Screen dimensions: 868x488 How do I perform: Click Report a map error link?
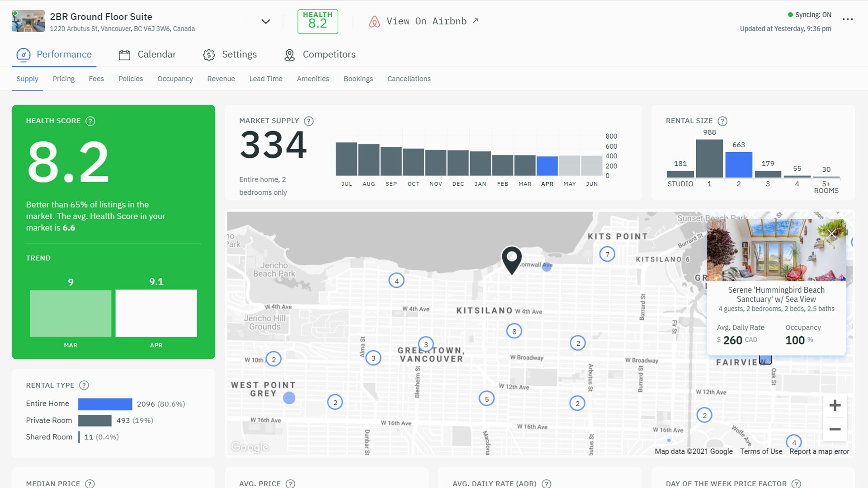819,451
